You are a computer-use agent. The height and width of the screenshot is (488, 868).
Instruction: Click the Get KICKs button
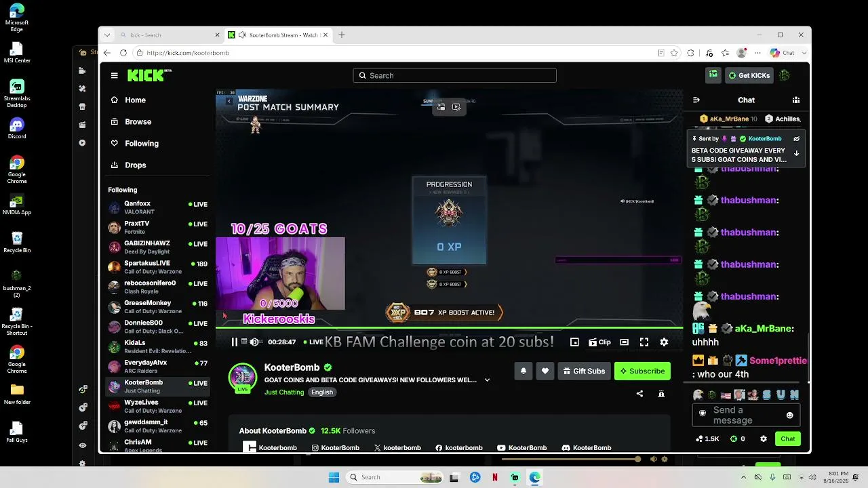749,75
